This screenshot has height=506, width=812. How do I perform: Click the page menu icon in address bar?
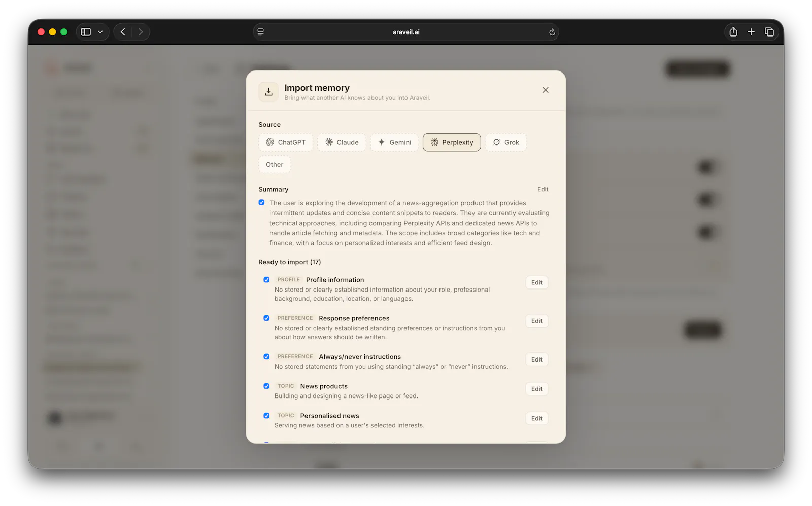click(x=261, y=32)
